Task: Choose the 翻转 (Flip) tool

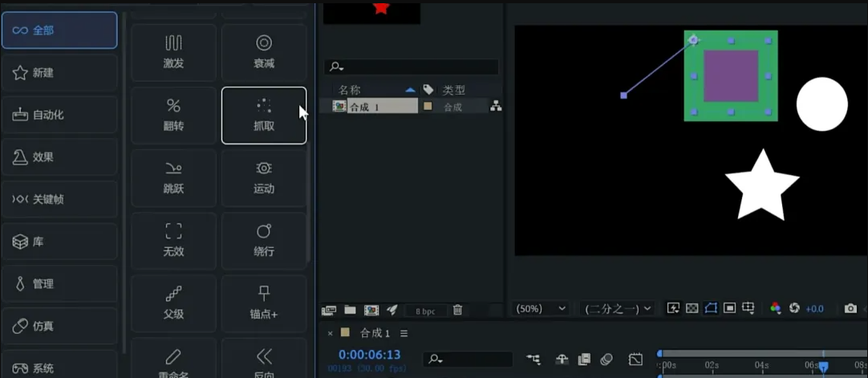Action: pyautogui.click(x=173, y=116)
